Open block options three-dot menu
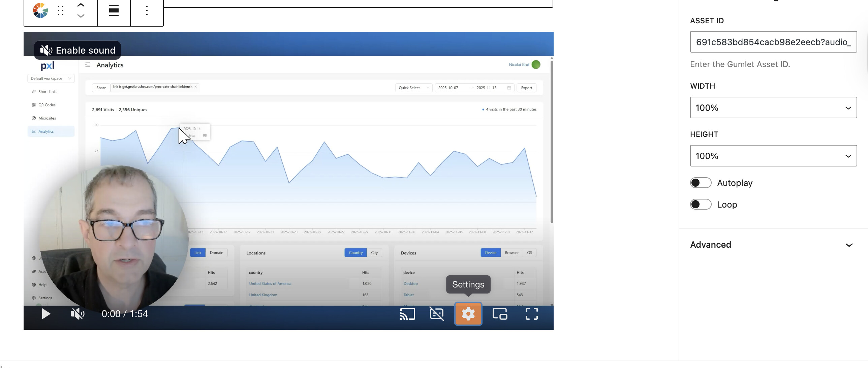The image size is (868, 368). [147, 10]
